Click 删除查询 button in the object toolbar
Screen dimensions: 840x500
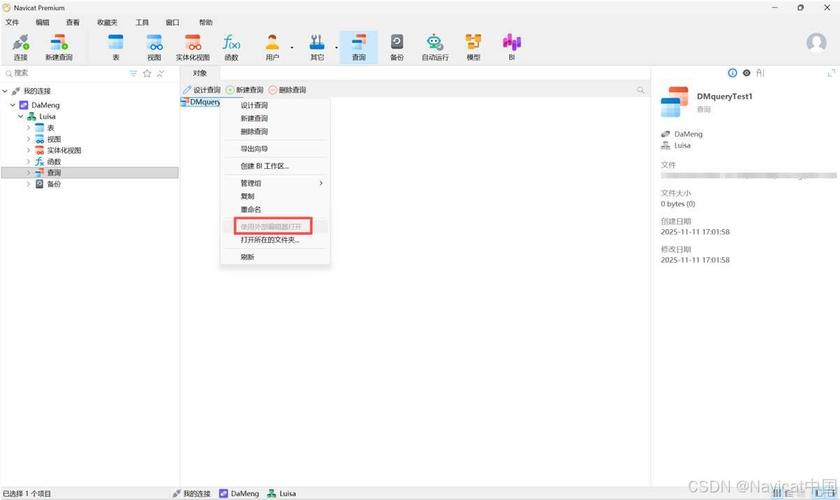(x=288, y=90)
